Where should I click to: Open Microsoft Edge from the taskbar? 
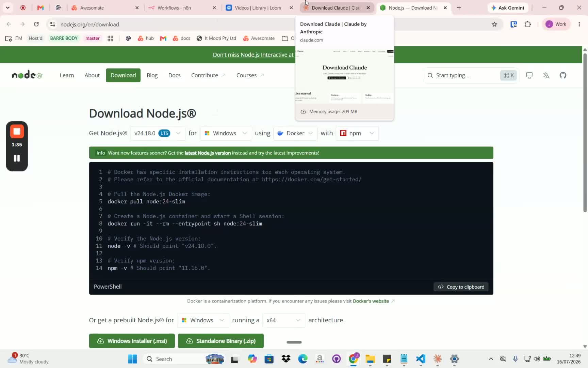[x=303, y=359]
